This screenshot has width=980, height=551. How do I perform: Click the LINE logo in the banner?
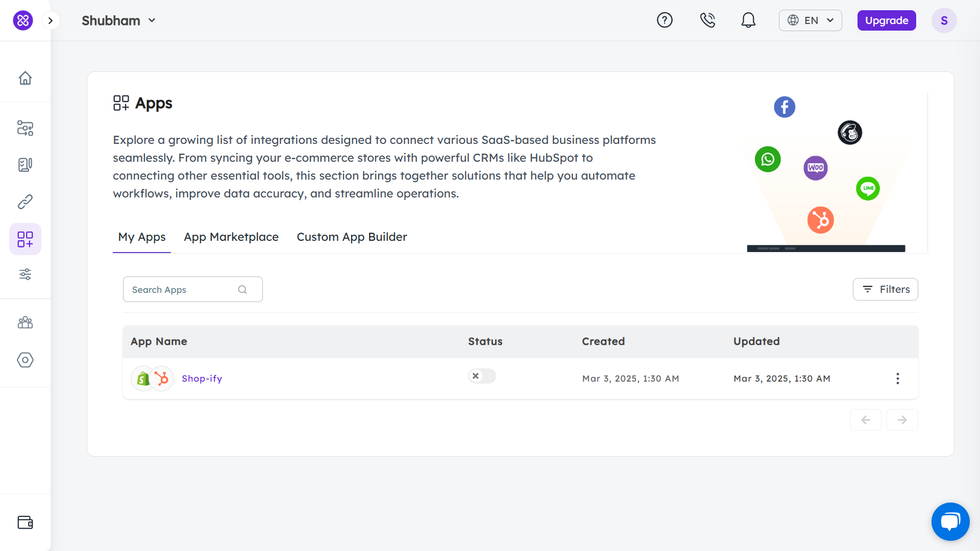[868, 188]
